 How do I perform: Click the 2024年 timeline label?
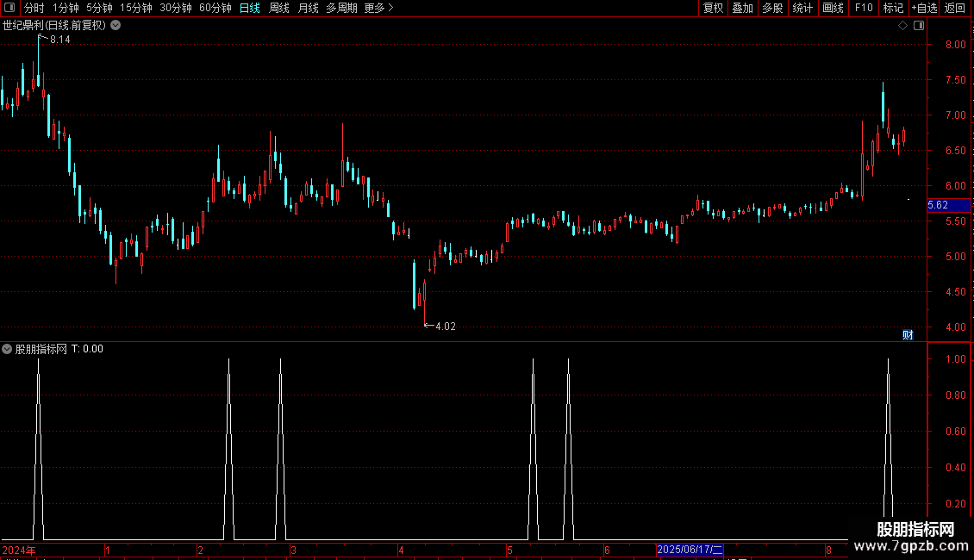point(19,550)
